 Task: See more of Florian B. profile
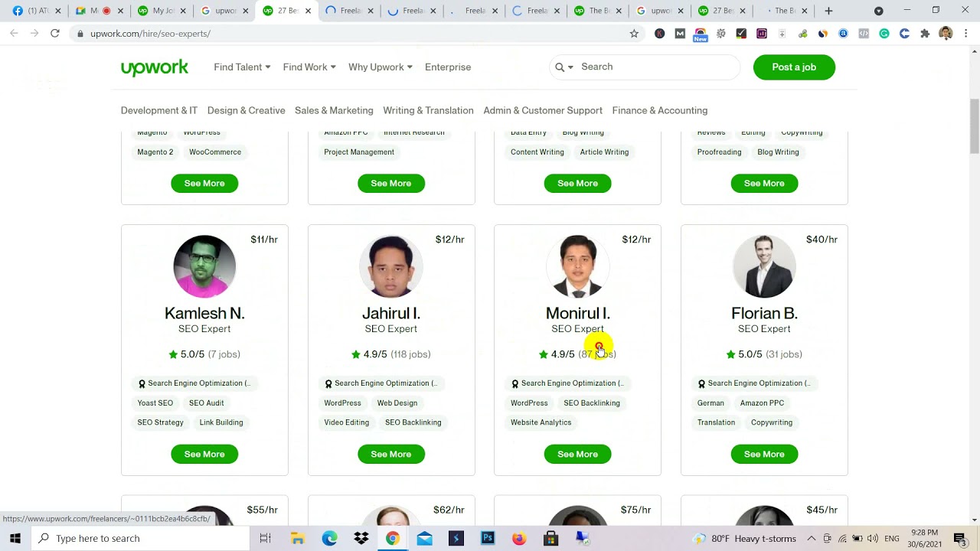[764, 455]
